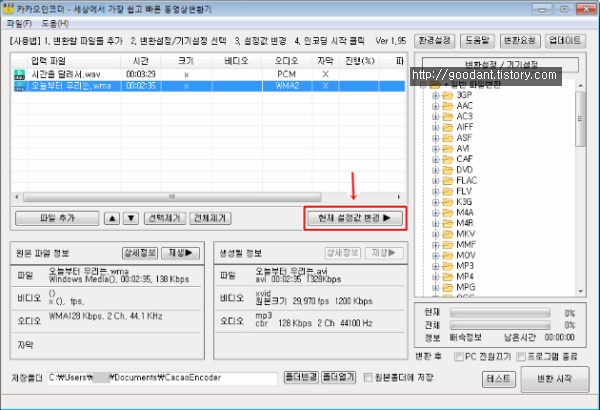Screen dimensions: 600x410
Task: Toggle PC 전원끄기 checkbox
Action: [458, 357]
